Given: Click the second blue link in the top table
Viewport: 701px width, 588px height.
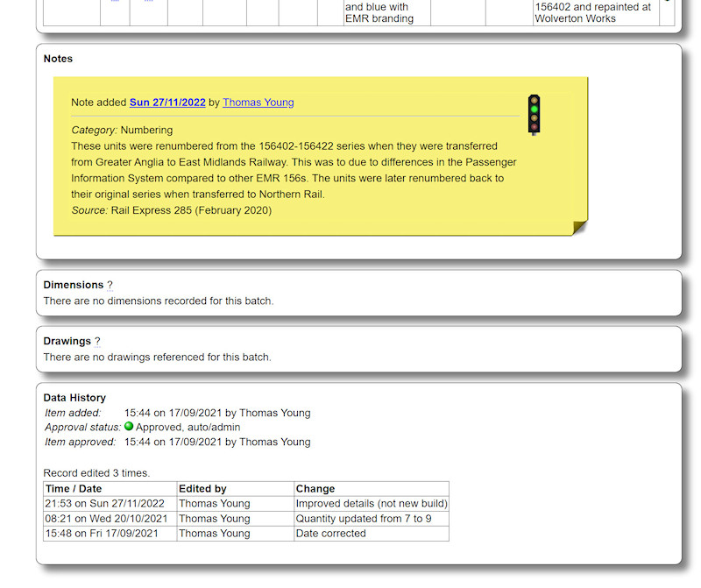Looking at the screenshot, I should (147, 3).
